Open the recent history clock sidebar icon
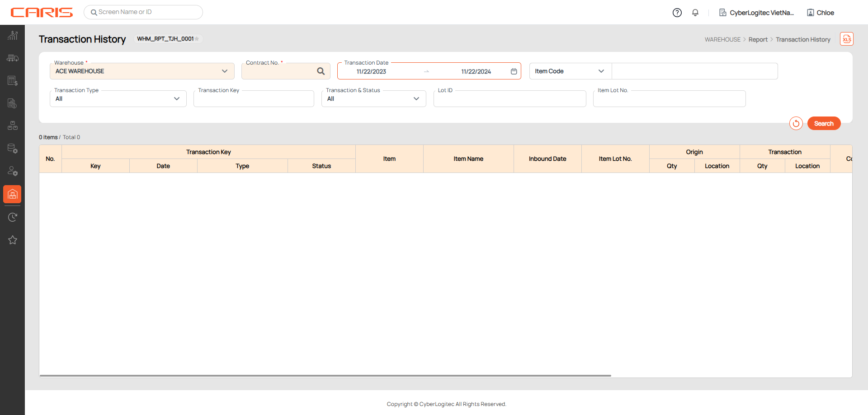868x415 pixels. 12,217
